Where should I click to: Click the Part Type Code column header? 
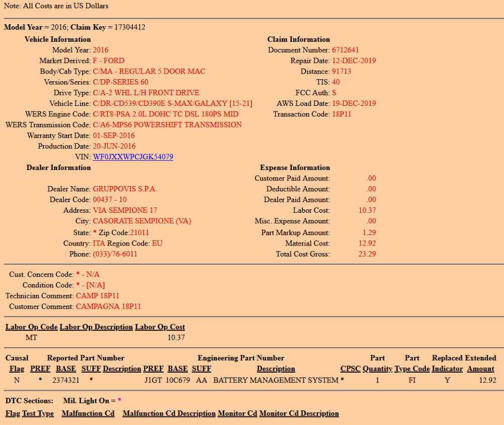pyautogui.click(x=412, y=369)
